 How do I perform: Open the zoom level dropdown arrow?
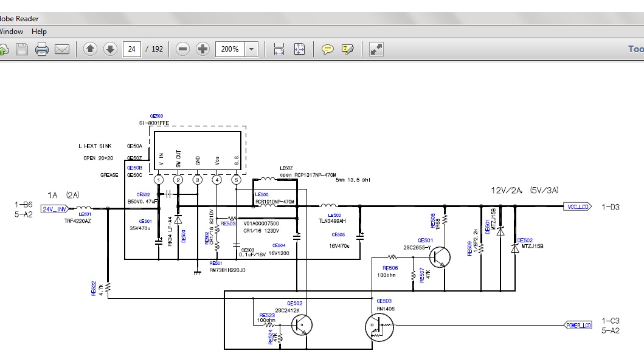pyautogui.click(x=252, y=49)
